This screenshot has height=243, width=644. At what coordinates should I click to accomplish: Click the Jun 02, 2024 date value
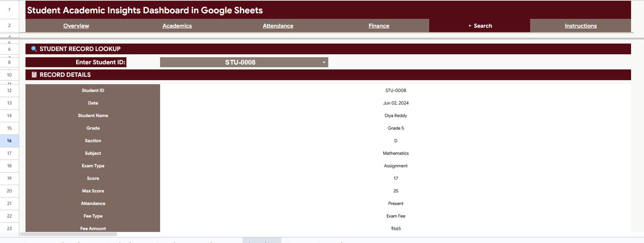pyautogui.click(x=396, y=103)
